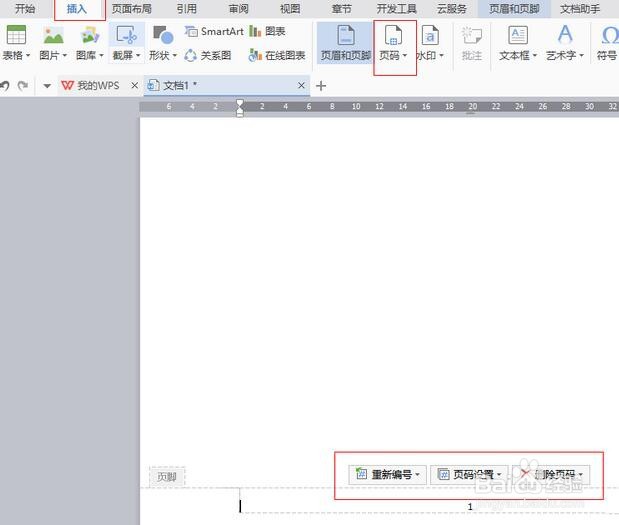
Task: Expand the 截屏 dropdown arrow
Action: tap(138, 56)
